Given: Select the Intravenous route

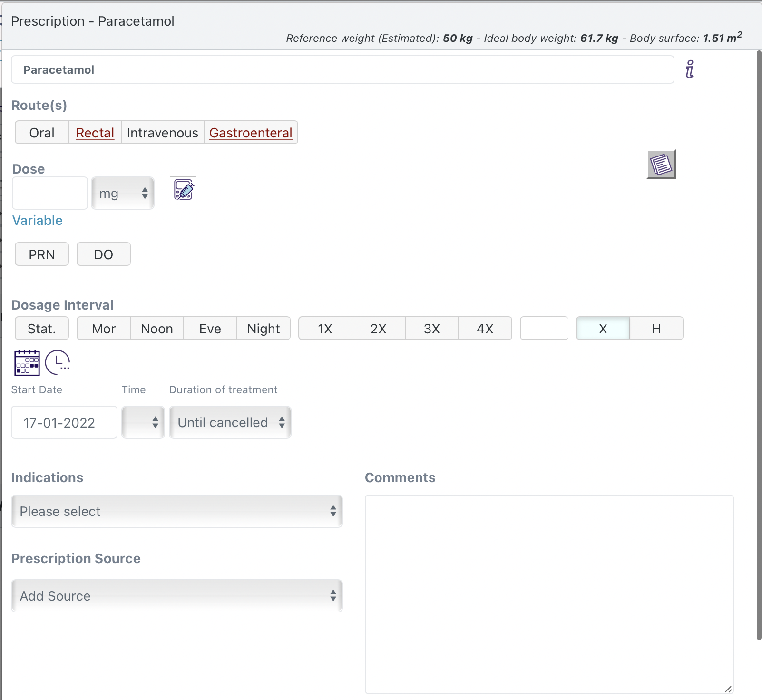Looking at the screenshot, I should click(x=163, y=133).
